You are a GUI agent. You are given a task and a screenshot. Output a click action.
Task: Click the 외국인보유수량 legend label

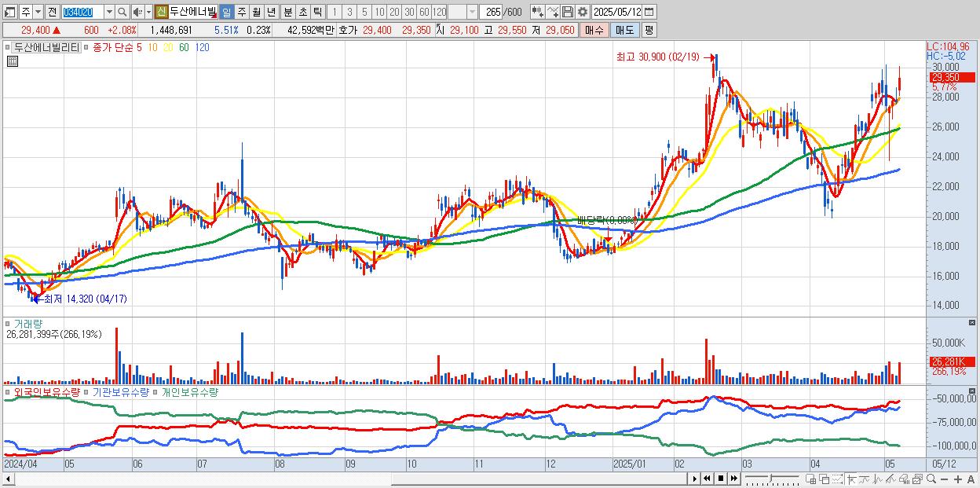point(47,391)
